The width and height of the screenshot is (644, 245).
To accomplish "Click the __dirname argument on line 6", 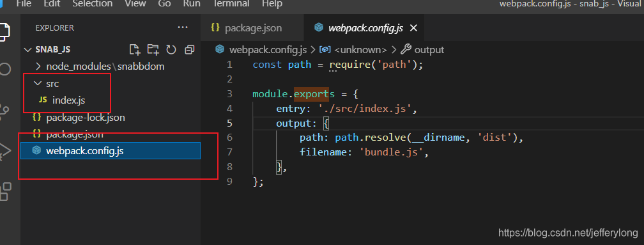I will [439, 138].
